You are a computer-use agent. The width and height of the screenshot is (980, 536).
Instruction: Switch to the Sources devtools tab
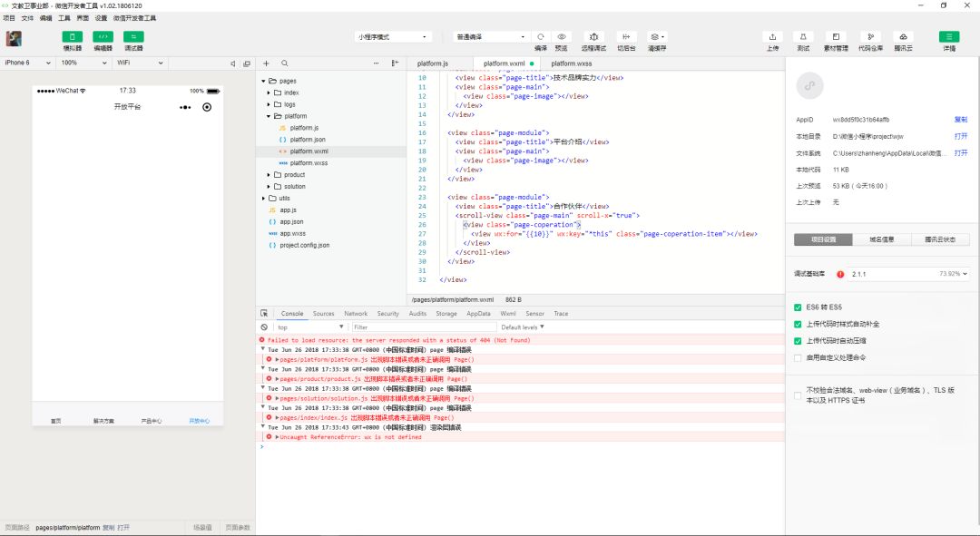(324, 314)
